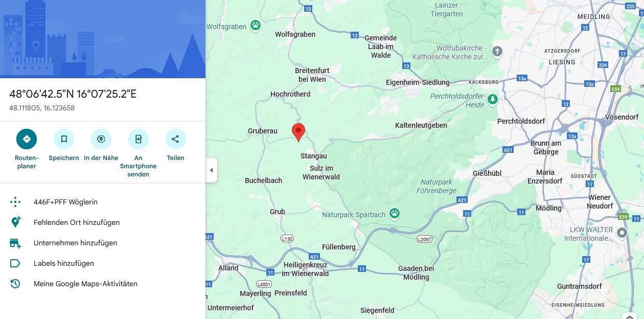Click the Wotrubakirche church icon

(x=497, y=51)
